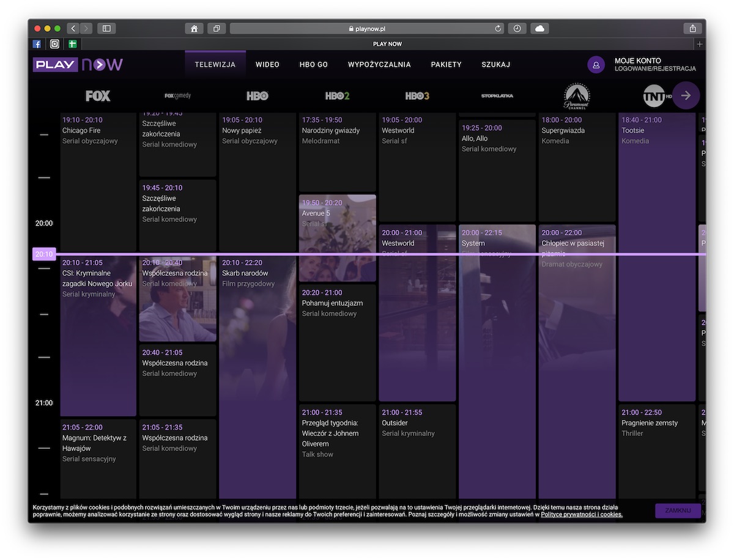Screen dimensions: 734x560
Task: Open SZUKAJ search in the navigation
Action: coord(496,65)
